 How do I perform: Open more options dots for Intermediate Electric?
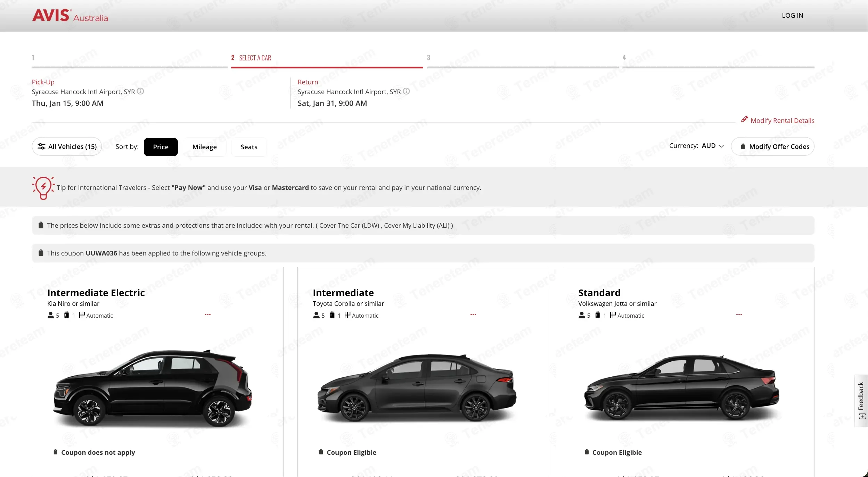208,315
